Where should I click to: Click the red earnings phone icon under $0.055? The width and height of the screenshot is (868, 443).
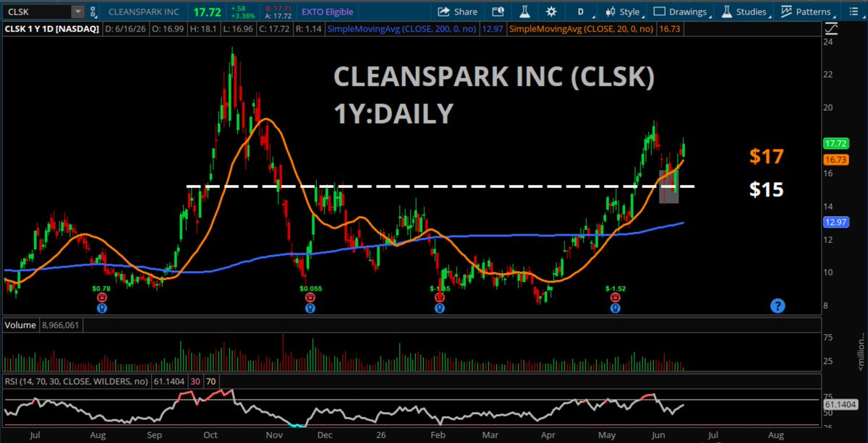tap(310, 297)
